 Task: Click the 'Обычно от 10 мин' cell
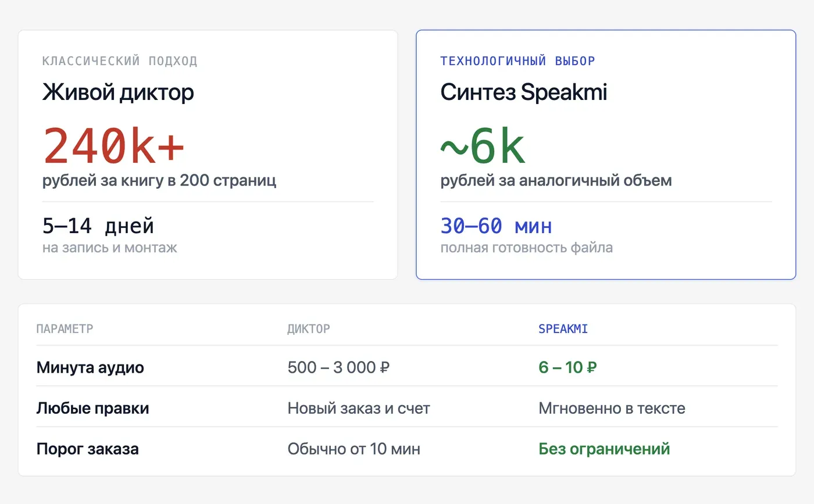pyautogui.click(x=354, y=449)
